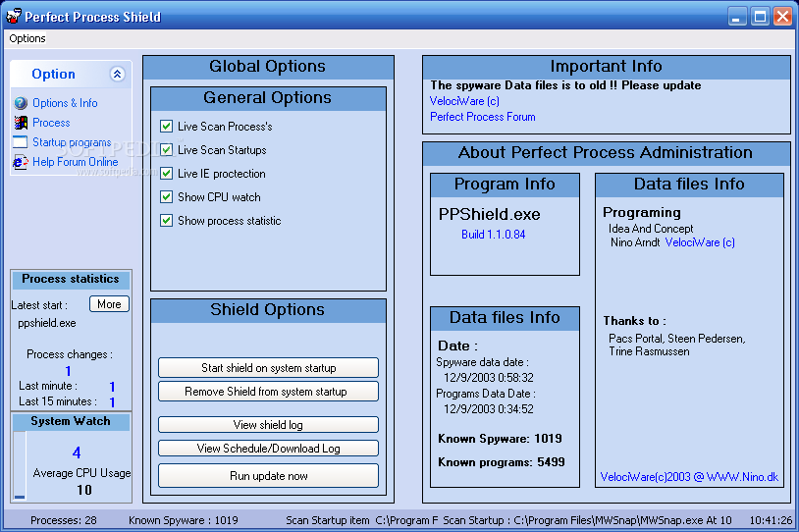
Task: Click the spyware data files too old warning
Action: point(565,85)
